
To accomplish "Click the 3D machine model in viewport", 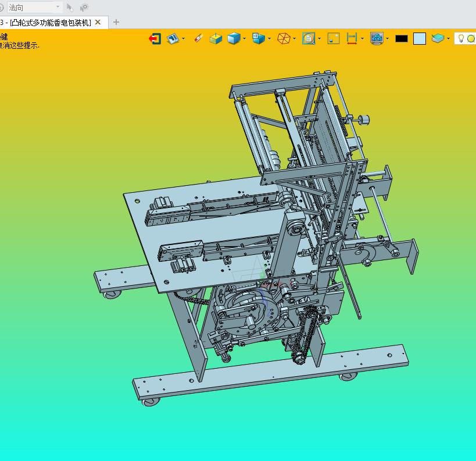I will 256,238.
